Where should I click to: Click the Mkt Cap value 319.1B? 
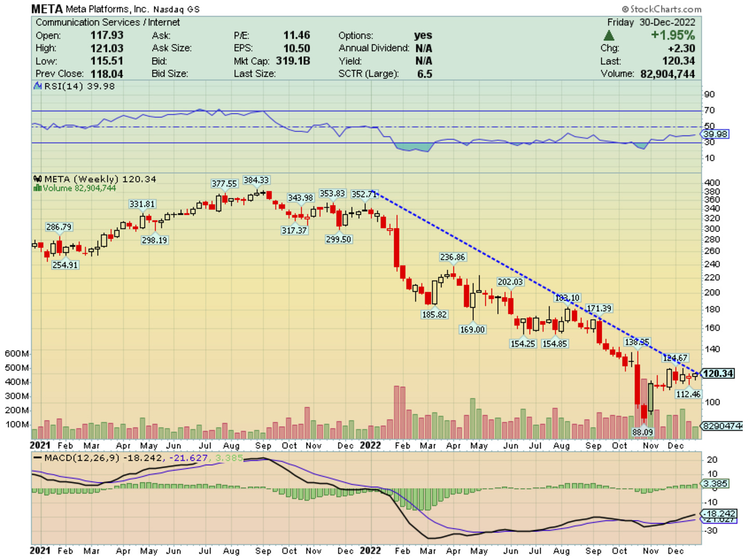(293, 61)
